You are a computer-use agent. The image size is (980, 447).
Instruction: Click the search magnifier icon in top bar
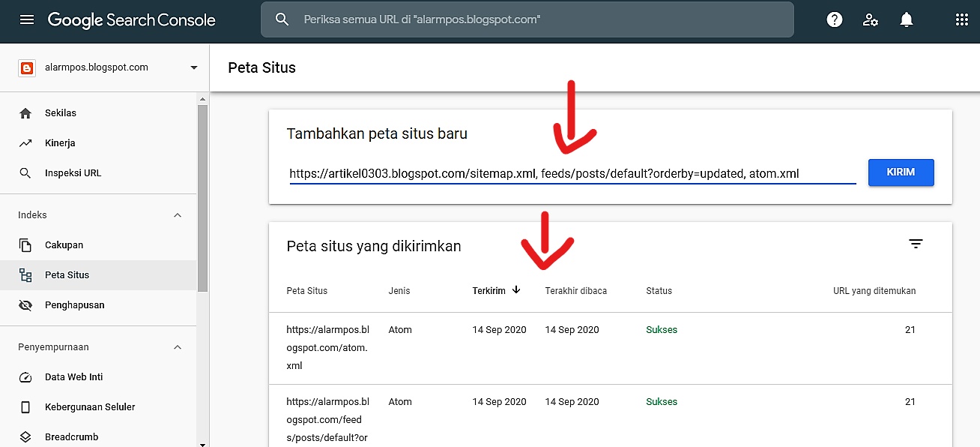[282, 19]
